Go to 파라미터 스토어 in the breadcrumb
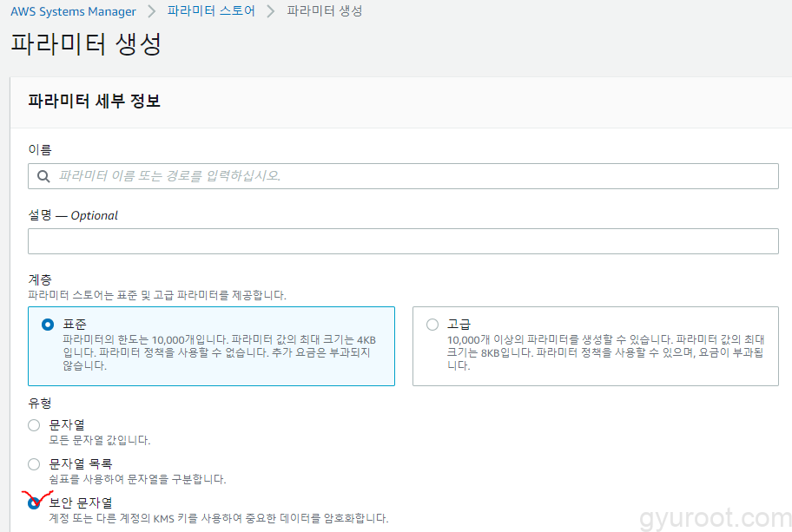 tap(211, 11)
